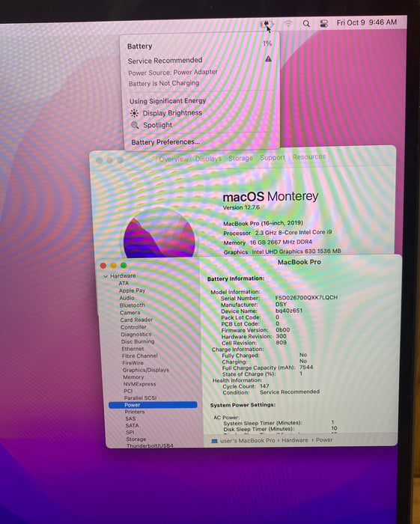This screenshot has height=524, width=420.
Task: Select Graphics/Displays in the sidebar
Action: (x=146, y=370)
